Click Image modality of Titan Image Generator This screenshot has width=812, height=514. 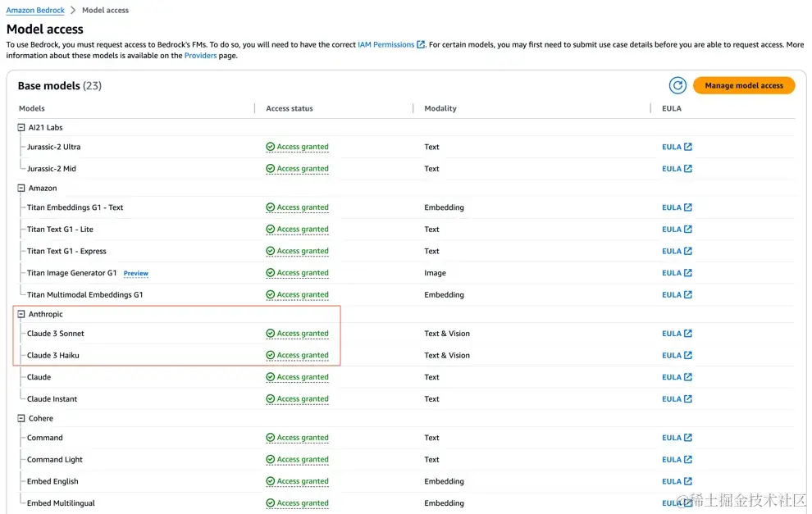pos(435,273)
